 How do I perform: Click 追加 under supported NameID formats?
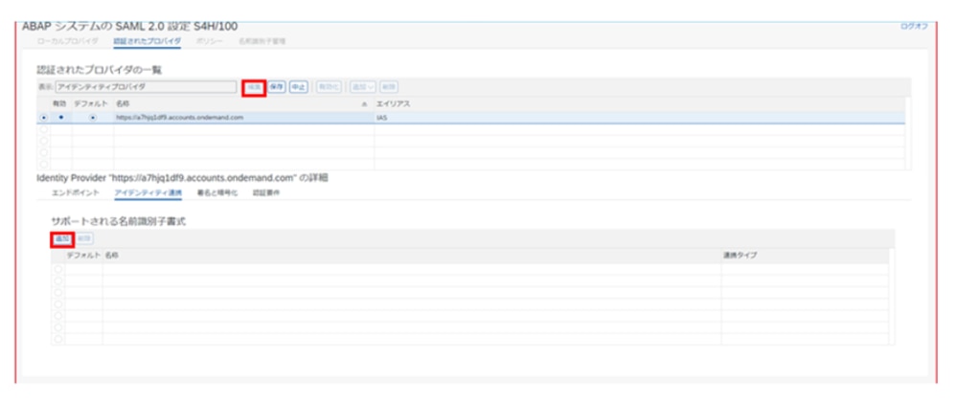coord(61,237)
